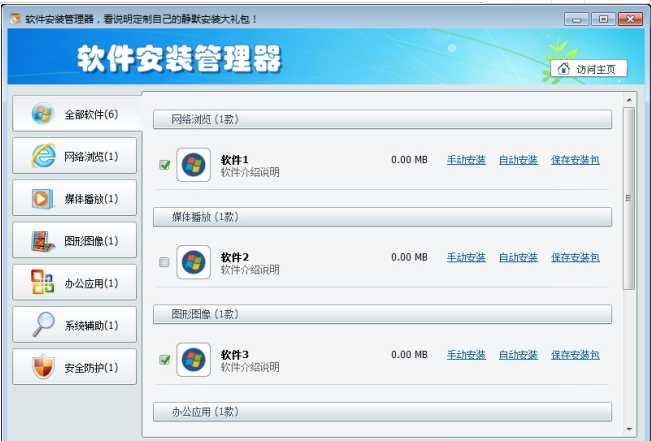This screenshot has height=441, width=651.
Task: Click the magnifier icon for 系统辅助
Action: (44, 324)
